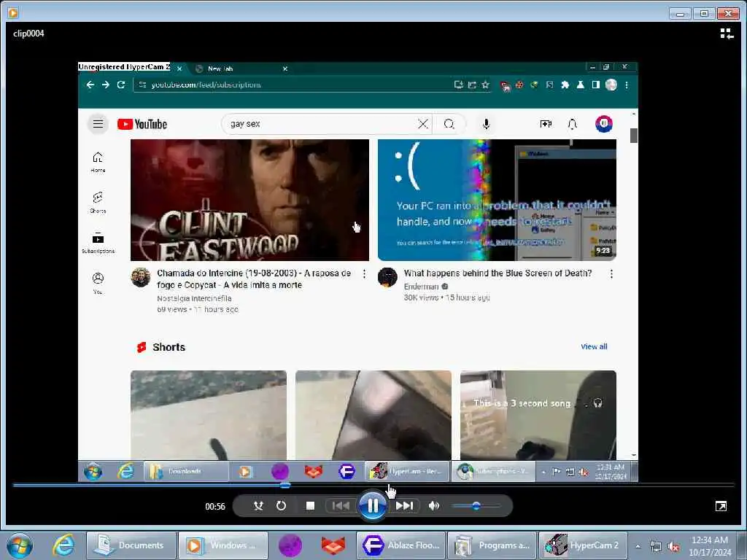
Task: Open the You section in sidebar
Action: (98, 284)
